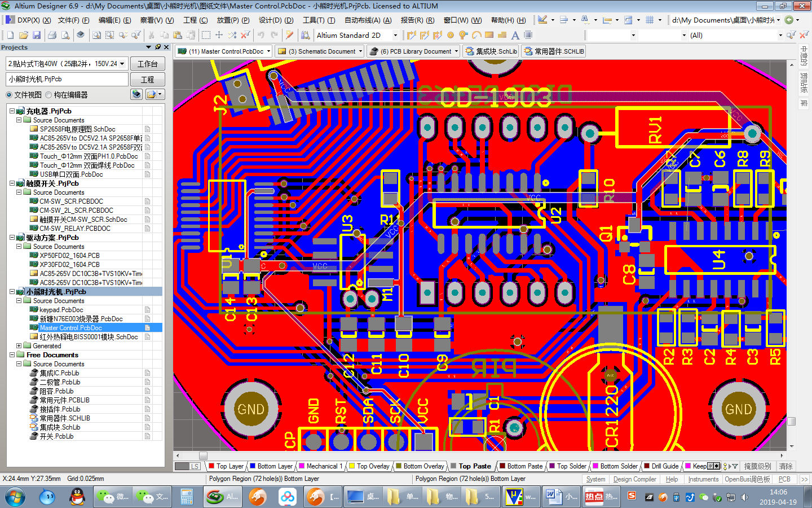Switch to the Bottom Layer tab
This screenshot has width=812, height=508.
pyautogui.click(x=271, y=466)
